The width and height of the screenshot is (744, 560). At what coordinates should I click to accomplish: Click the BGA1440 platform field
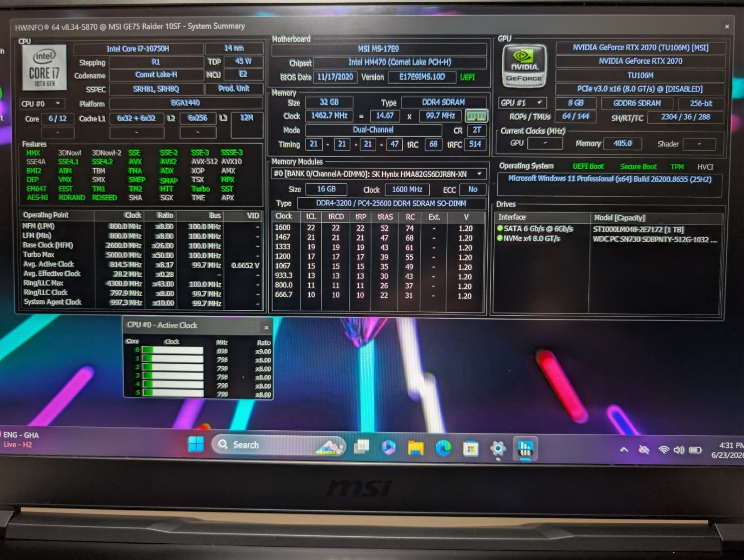click(186, 103)
